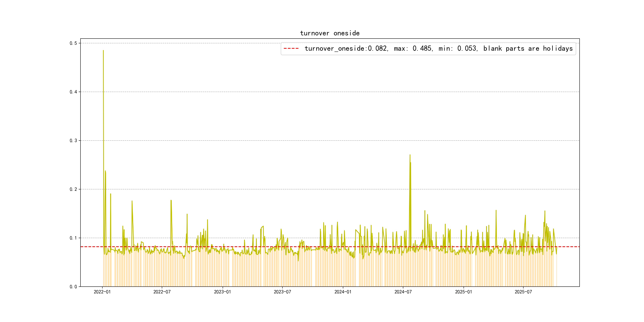Click the 2025-07 x-axis tick label
This screenshot has height=322, width=644.
[x=523, y=292]
